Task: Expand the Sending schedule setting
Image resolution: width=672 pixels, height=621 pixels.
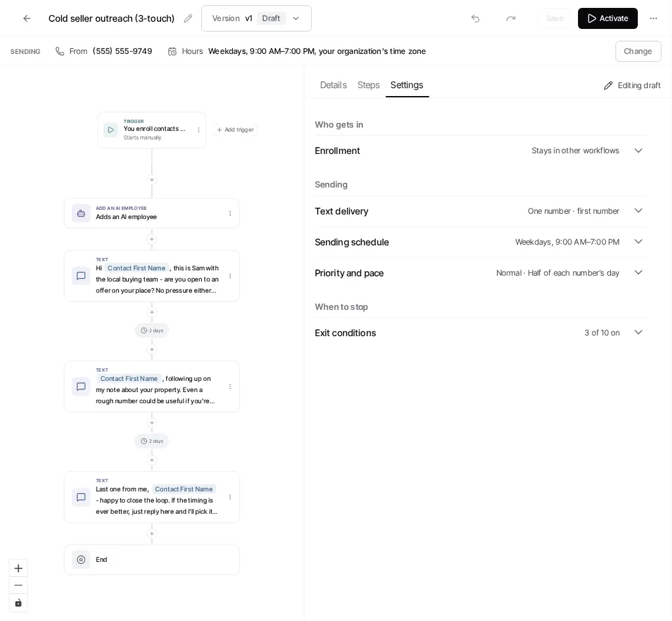Action: pos(481,242)
